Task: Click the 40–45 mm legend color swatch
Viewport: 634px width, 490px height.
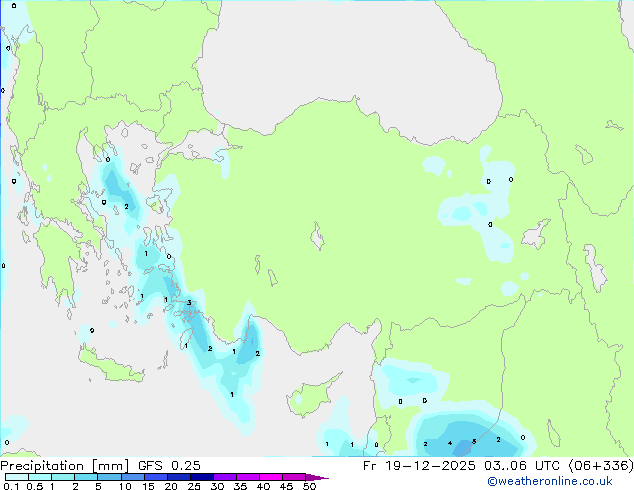Action: (271, 477)
